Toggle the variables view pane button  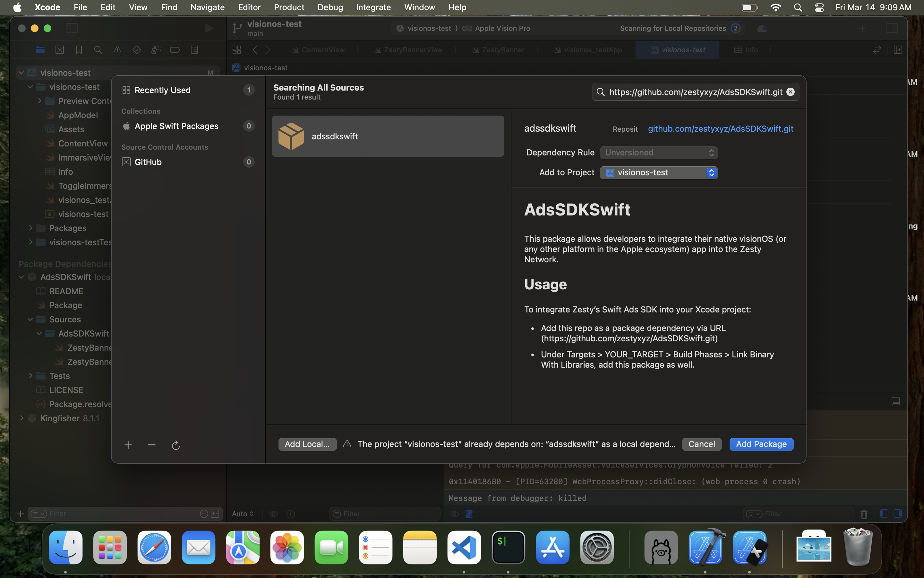pyautogui.click(x=884, y=513)
